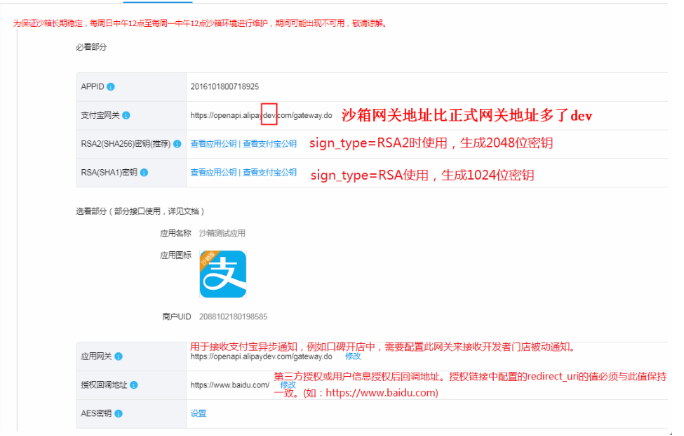
Task: Click the 选看部分 section heading
Action: tap(140, 211)
